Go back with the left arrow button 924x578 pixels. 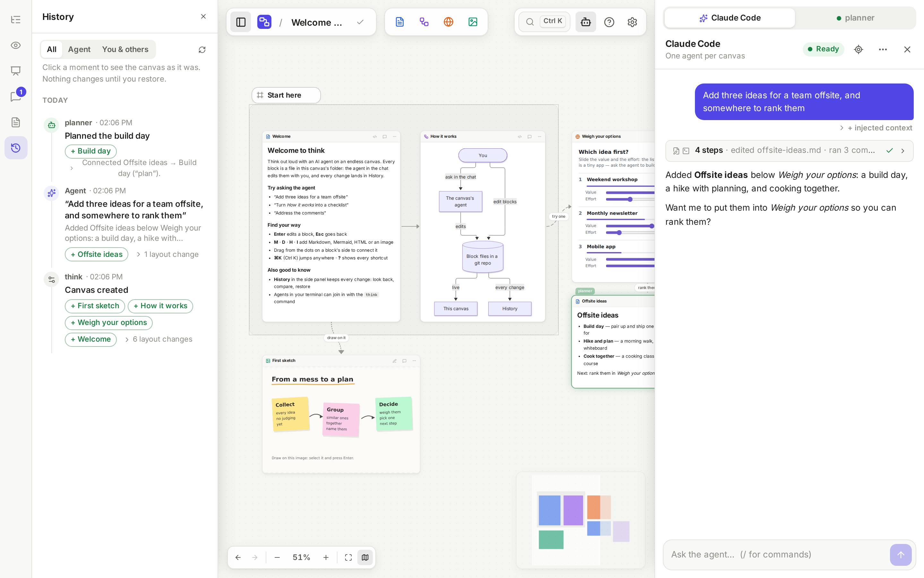[x=238, y=557]
